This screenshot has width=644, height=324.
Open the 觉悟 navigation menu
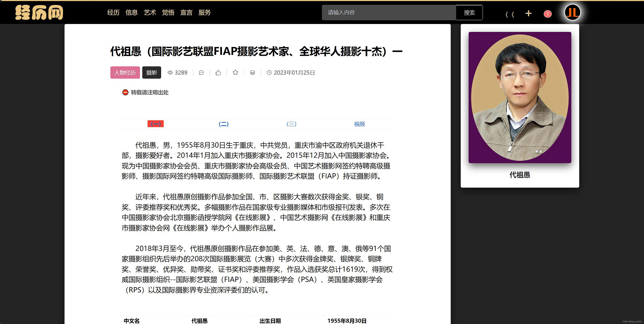tap(168, 12)
